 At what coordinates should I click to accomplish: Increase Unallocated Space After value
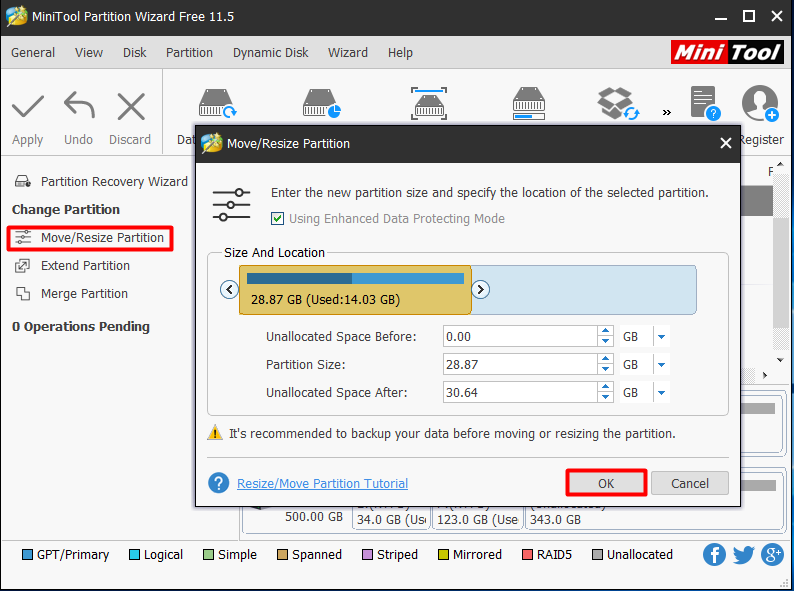coord(605,387)
